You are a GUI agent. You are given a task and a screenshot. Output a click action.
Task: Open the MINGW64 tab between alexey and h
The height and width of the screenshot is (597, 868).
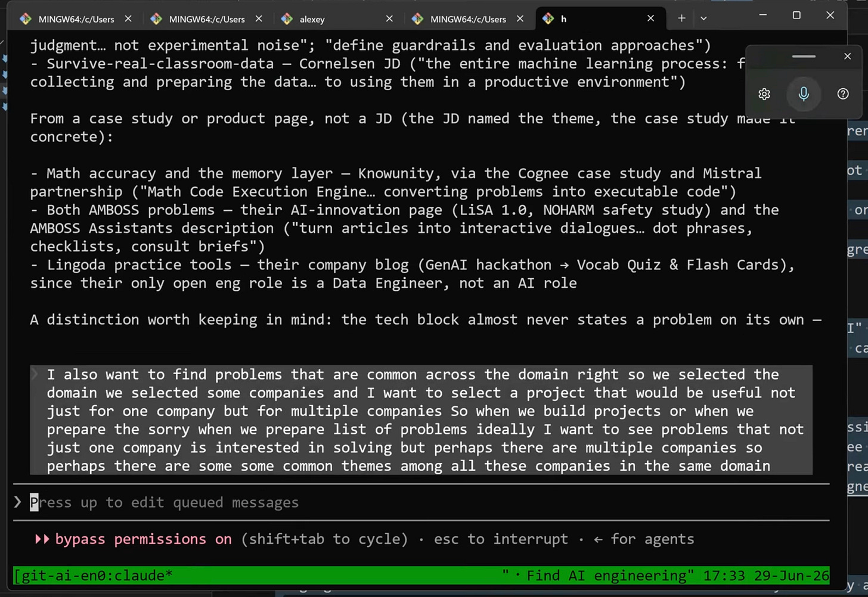coord(467,18)
